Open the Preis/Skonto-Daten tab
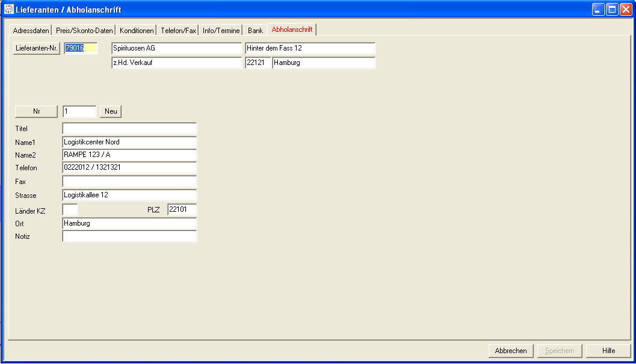The height and width of the screenshot is (364, 636). click(x=84, y=30)
